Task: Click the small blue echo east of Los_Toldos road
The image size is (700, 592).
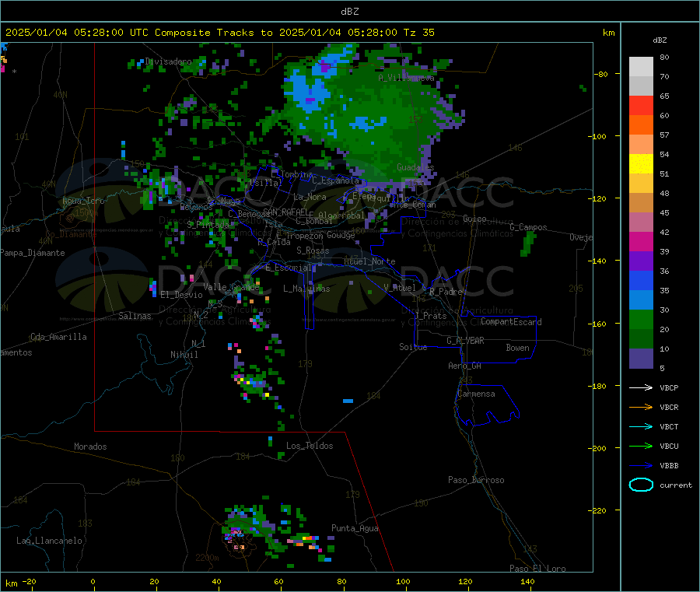Action: 348,401
